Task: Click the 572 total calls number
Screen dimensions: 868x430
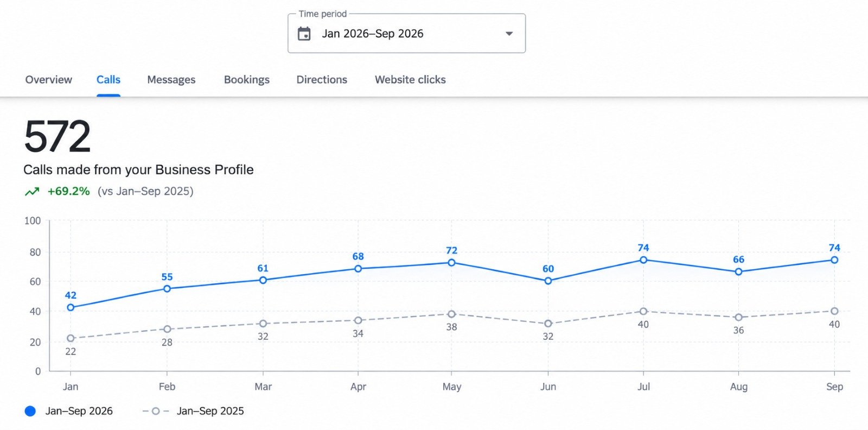Action: point(58,137)
